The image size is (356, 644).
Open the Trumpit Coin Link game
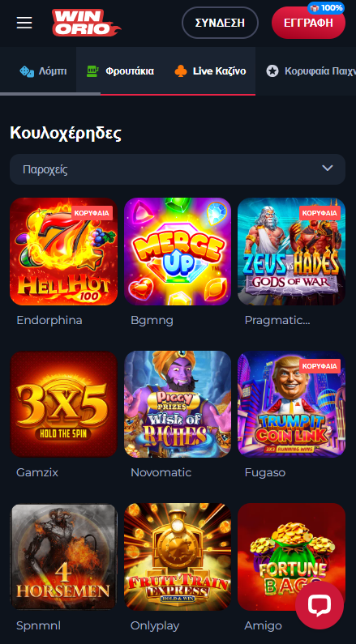[x=291, y=403]
